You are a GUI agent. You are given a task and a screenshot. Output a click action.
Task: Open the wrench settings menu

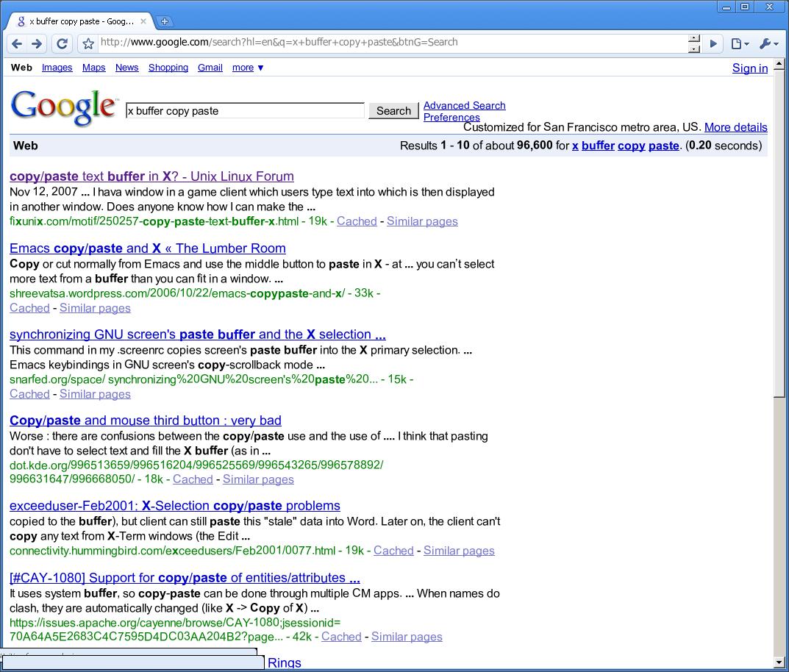tap(768, 44)
